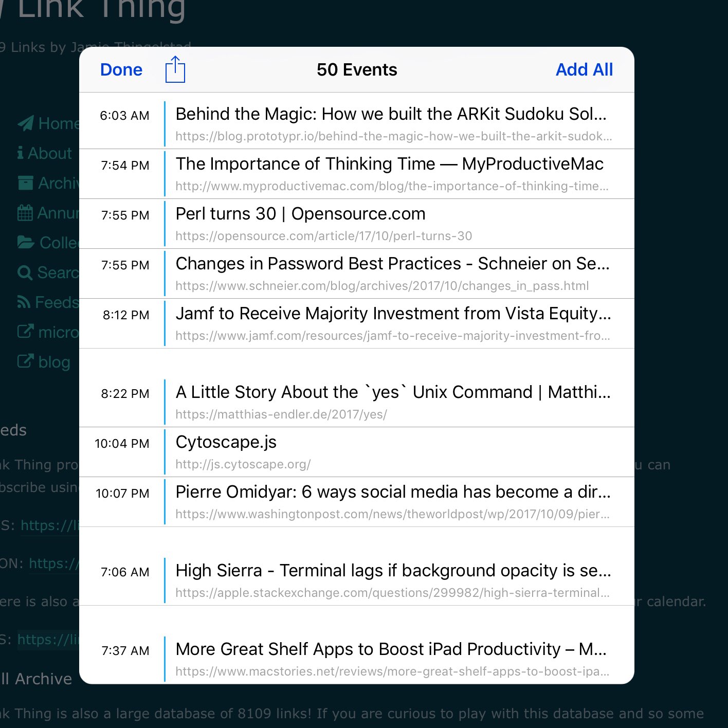Open the About link in sidebar
728x728 pixels.
pyautogui.click(x=49, y=153)
